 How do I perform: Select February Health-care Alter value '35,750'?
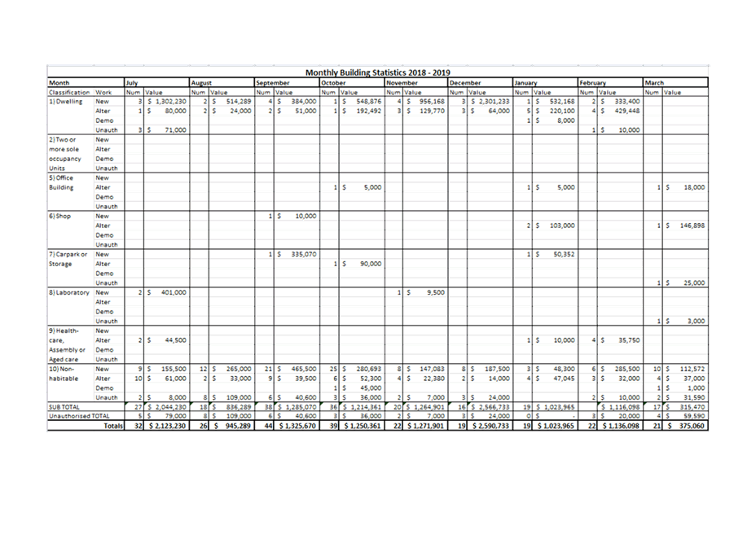(x=629, y=340)
